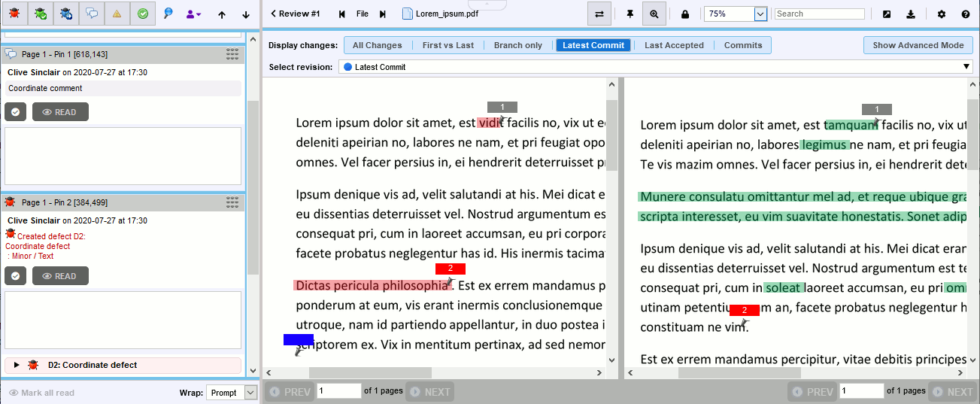Switch to the First vs Last tab
980x404 pixels.
[448, 45]
